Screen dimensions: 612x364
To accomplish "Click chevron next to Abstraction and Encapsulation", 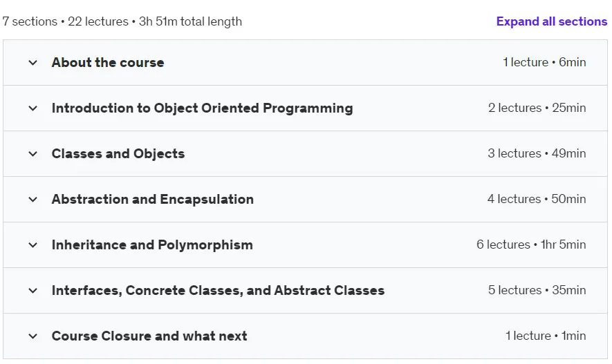I will (33, 199).
